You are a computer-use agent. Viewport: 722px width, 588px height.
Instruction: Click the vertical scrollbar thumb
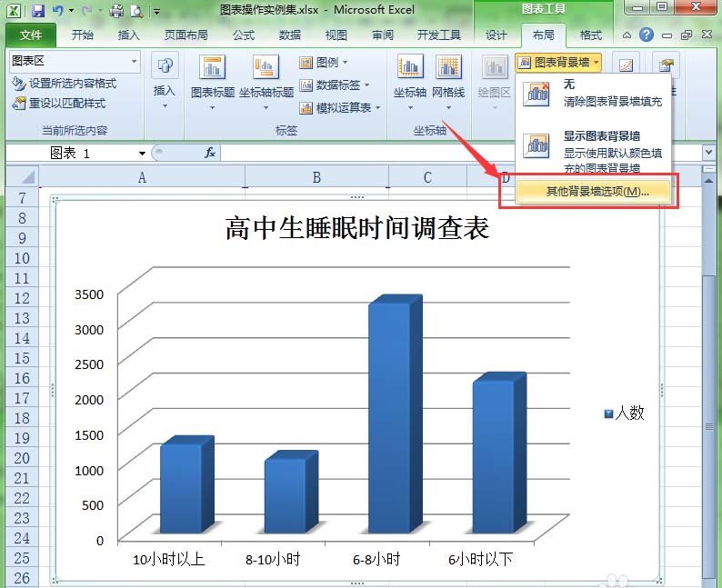pos(709,426)
